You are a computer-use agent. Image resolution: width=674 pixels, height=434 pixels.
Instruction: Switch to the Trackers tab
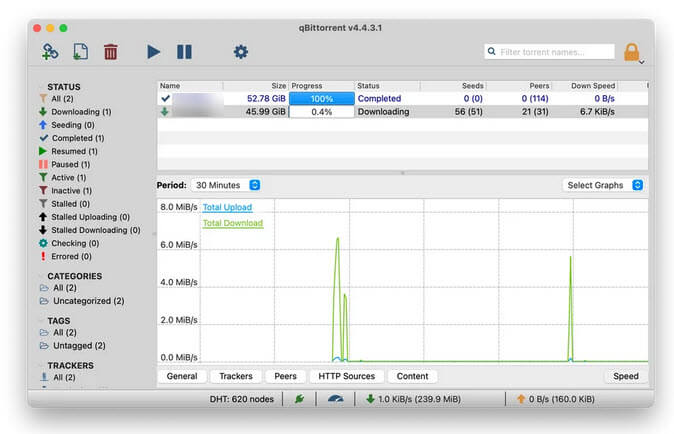point(236,376)
